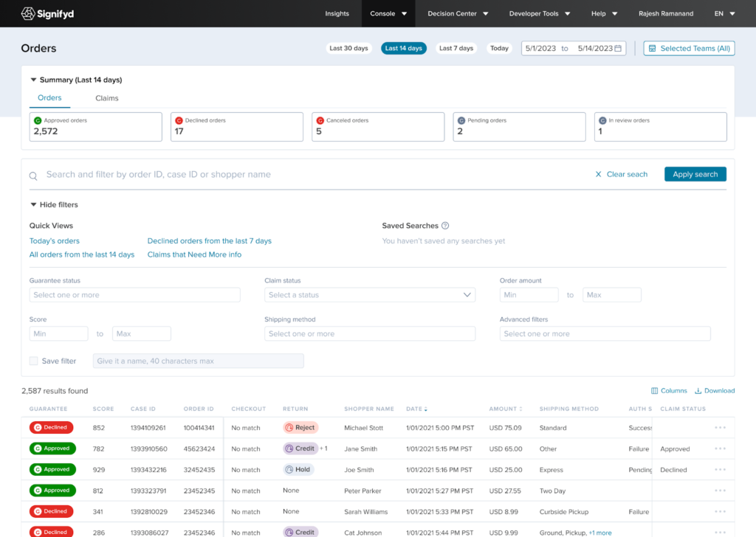Click the Hold return badge on Joe Smith's row
This screenshot has width=756, height=537.
(299, 469)
